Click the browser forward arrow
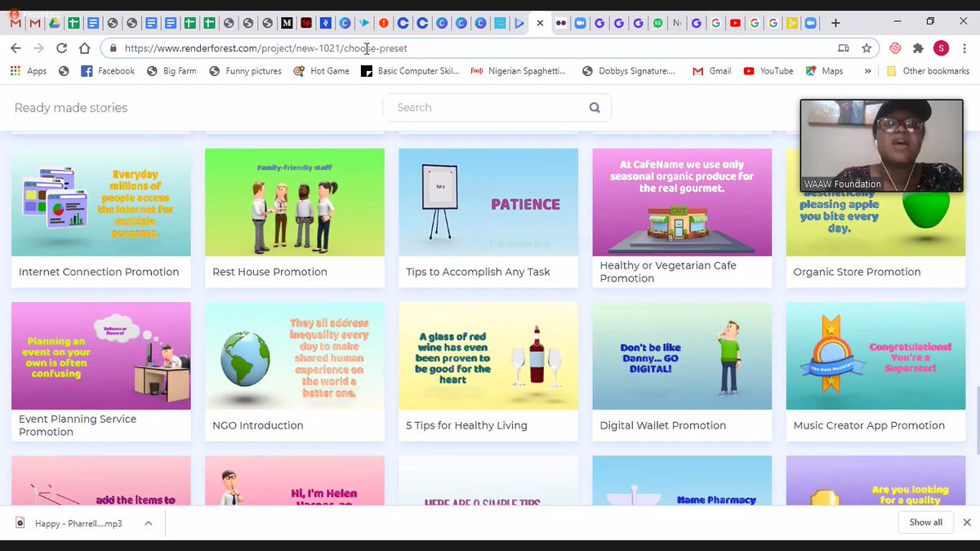Screen dimensions: 980x551 [38, 48]
